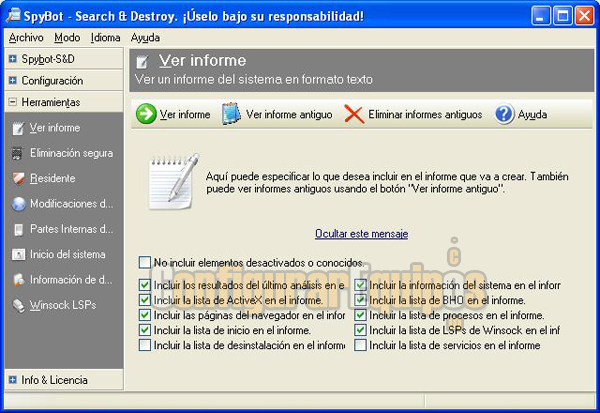The width and height of the screenshot is (600, 413).
Task: Open the Archivo menu
Action: pos(26,38)
